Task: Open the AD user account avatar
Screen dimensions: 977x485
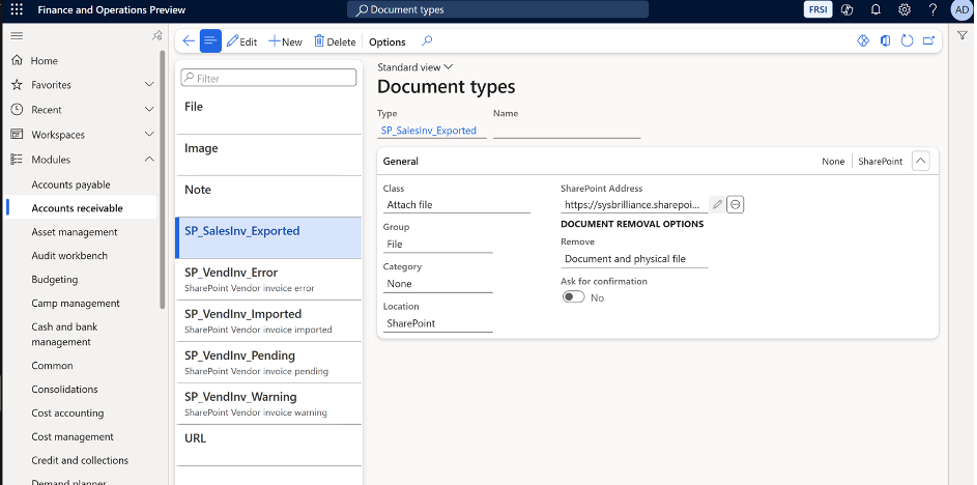Action: (x=961, y=10)
